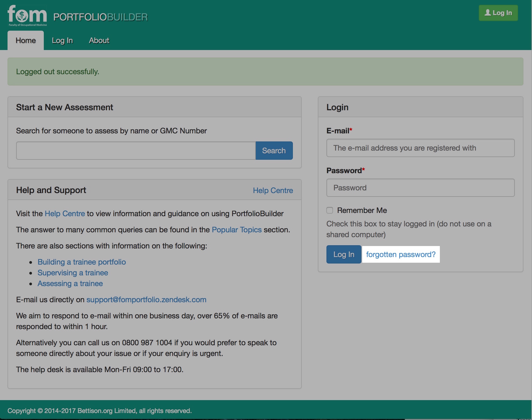Screen dimensions: 532x420
Task: Click the 'Remember Me' label text
Action: click(362, 210)
